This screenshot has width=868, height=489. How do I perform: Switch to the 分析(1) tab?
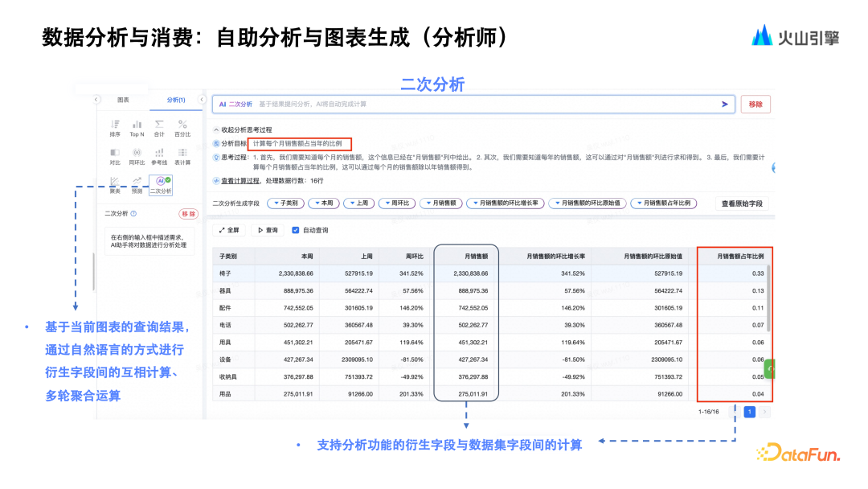click(176, 100)
